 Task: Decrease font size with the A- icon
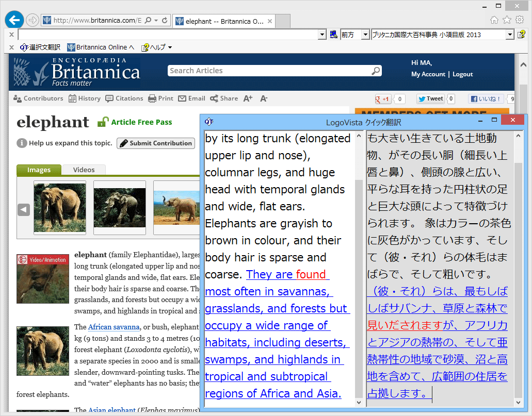coord(264,98)
